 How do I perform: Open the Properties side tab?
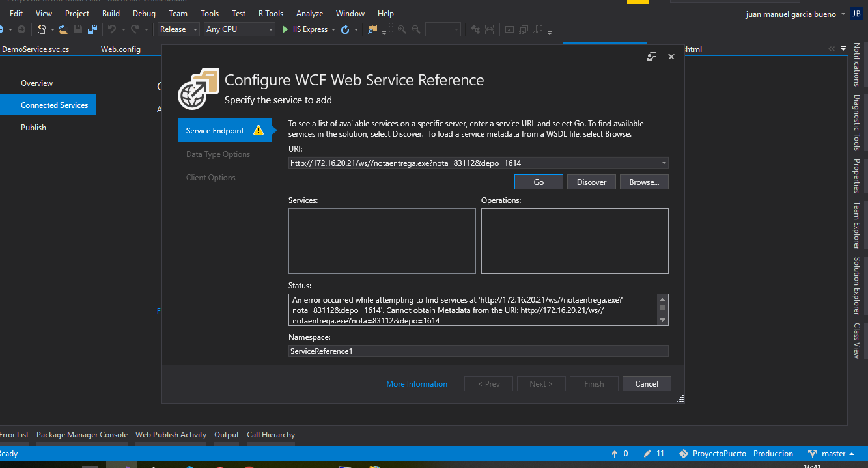858,176
